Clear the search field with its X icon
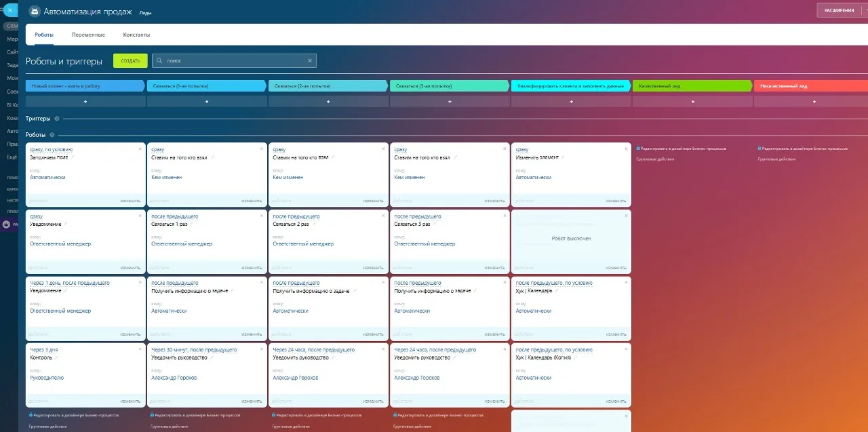 [310, 60]
